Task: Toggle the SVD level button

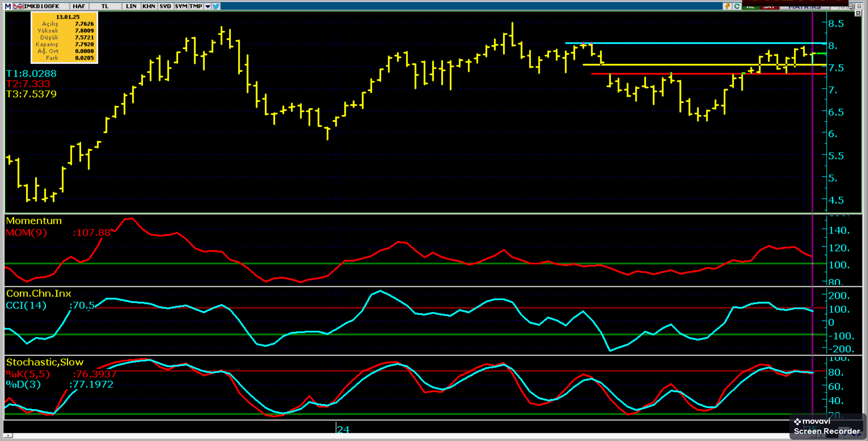Action: (x=165, y=6)
